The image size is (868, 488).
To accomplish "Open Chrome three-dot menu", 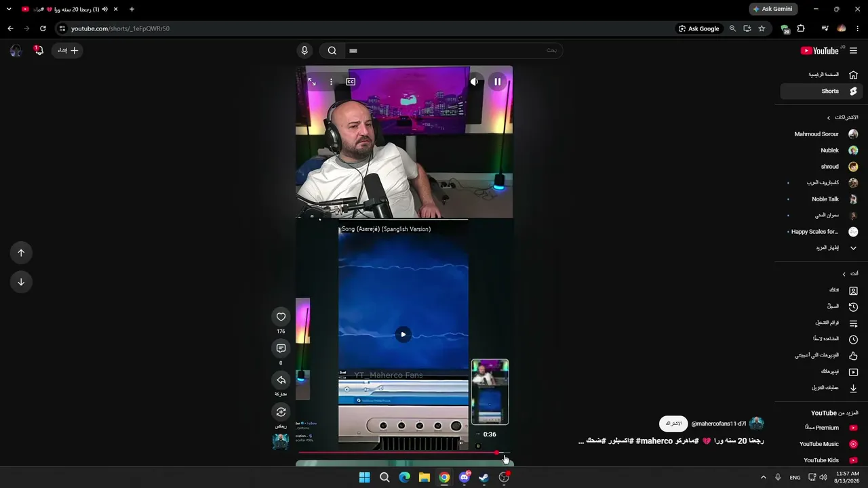I will (858, 28).
